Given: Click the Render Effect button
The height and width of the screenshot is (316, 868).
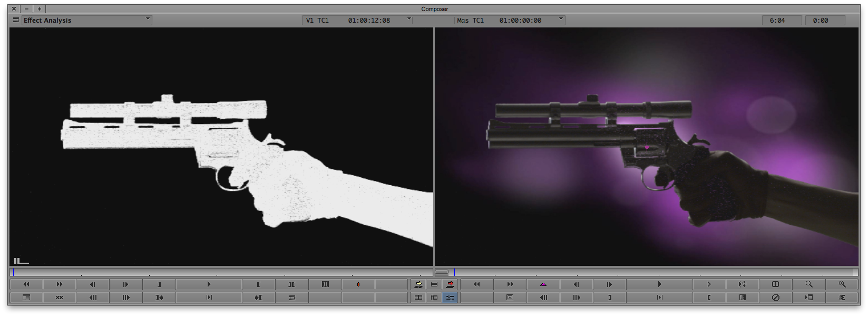Looking at the screenshot, I should [x=809, y=298].
